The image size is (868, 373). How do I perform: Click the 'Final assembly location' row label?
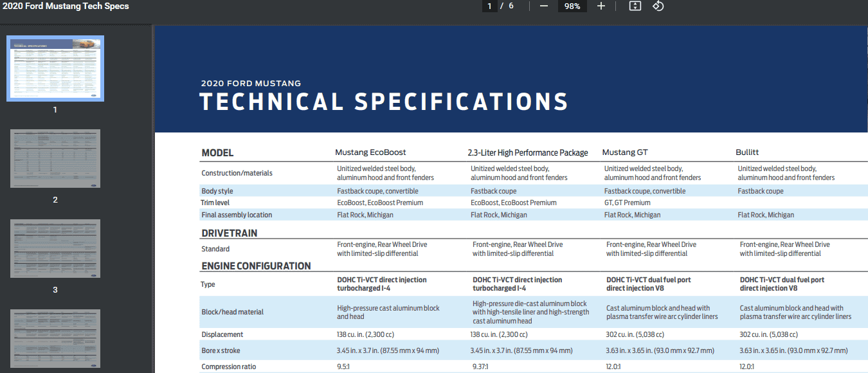(x=237, y=215)
